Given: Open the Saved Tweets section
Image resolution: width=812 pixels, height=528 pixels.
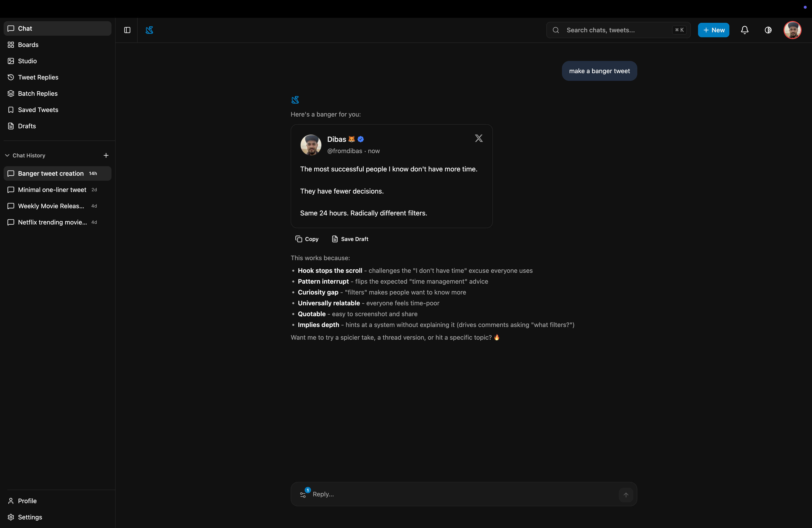Looking at the screenshot, I should (x=38, y=110).
